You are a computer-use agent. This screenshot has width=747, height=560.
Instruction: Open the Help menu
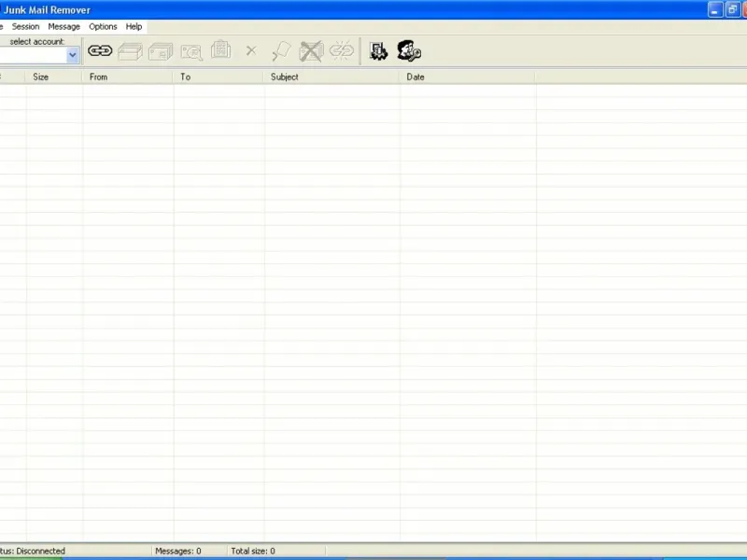coord(134,27)
